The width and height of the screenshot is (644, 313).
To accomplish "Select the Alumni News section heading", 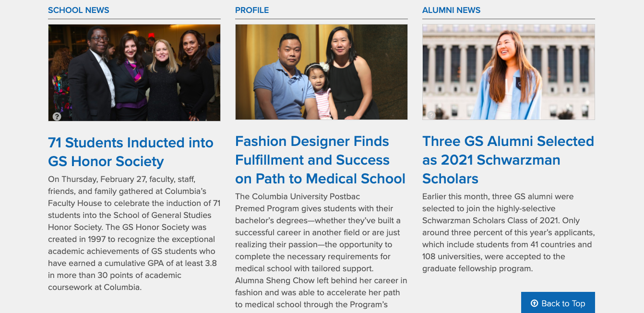I will (451, 10).
